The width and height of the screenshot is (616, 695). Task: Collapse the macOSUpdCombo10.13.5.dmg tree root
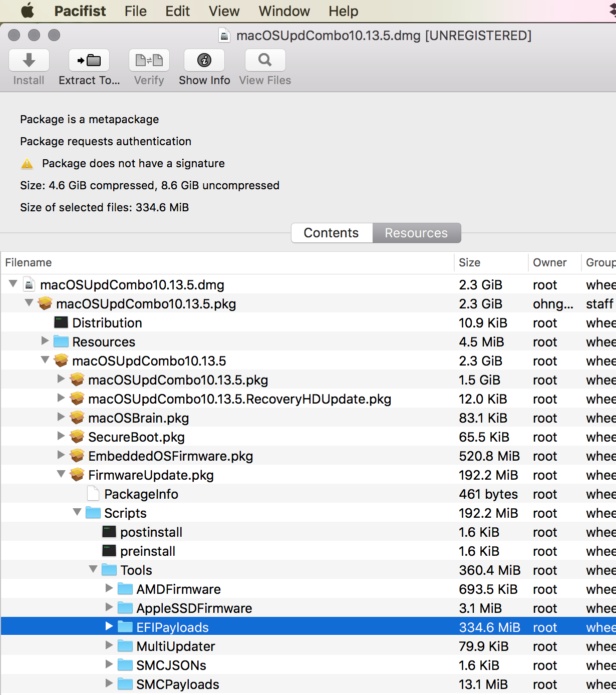tap(14, 284)
